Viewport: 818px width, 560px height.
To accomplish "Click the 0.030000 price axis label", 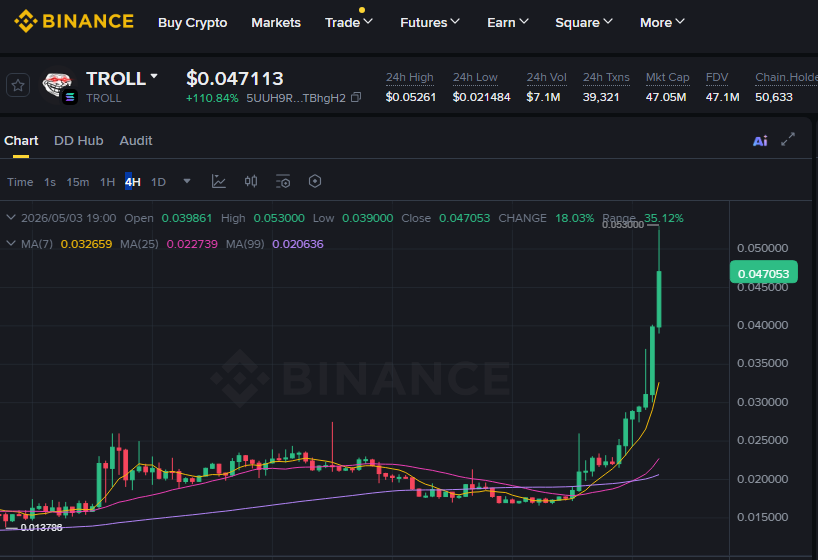I will pyautogui.click(x=762, y=402).
